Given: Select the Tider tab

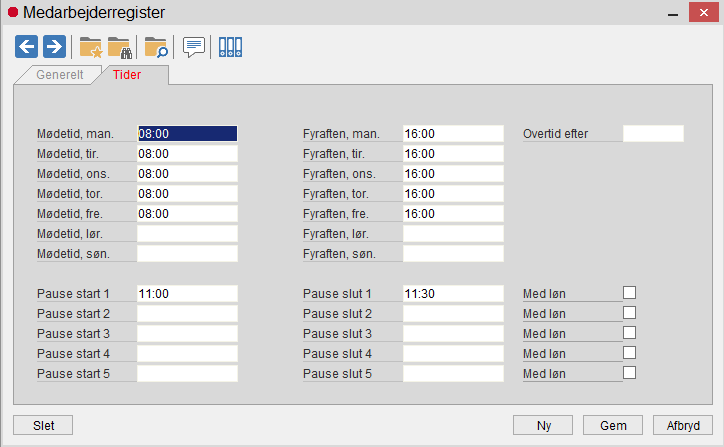Looking at the screenshot, I should [127, 75].
